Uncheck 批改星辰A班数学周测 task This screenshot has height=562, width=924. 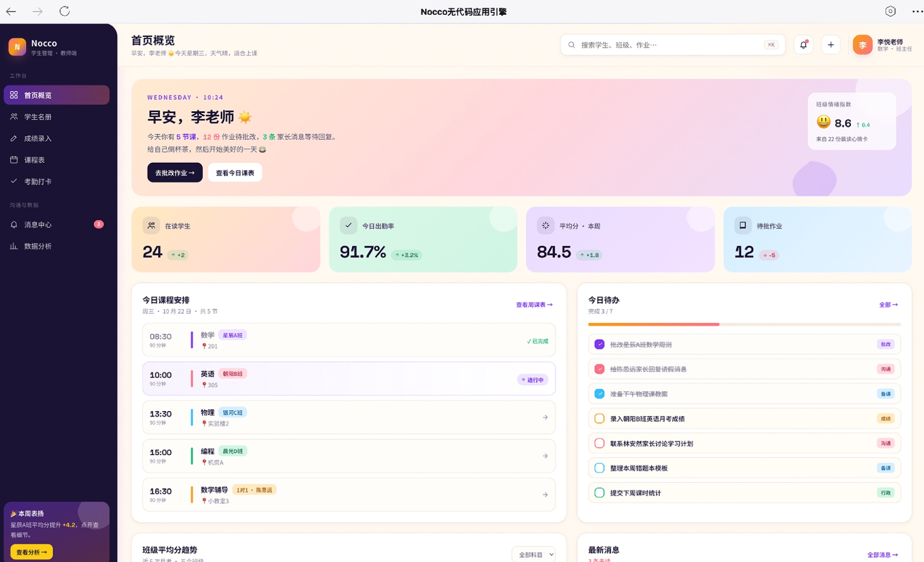599,344
